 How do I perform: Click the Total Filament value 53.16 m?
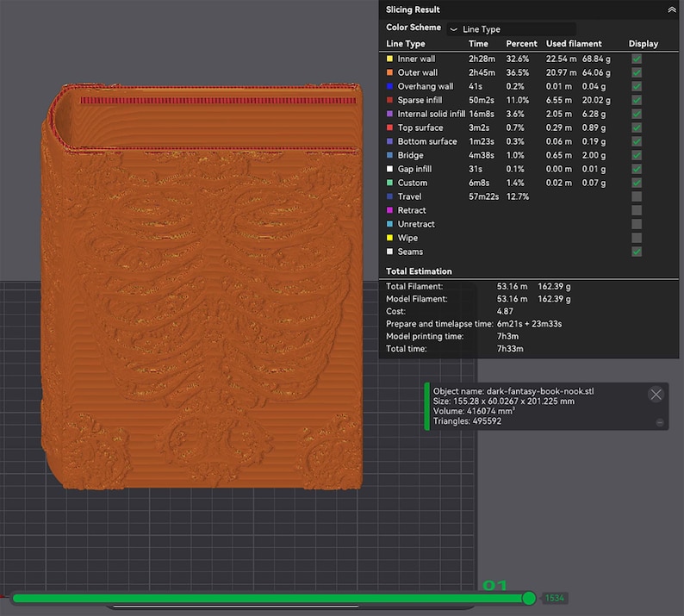point(512,287)
